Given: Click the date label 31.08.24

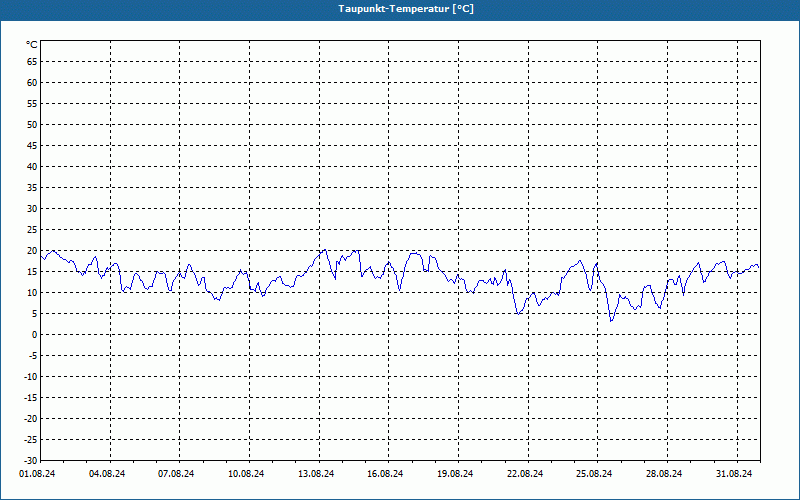Looking at the screenshot, I should coord(734,474).
